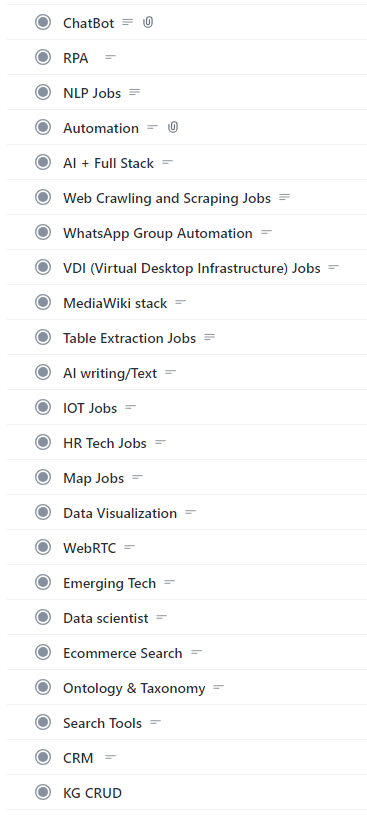The height and width of the screenshot is (819, 367).
Task: Click the note icon beside CRM
Action: tap(110, 757)
